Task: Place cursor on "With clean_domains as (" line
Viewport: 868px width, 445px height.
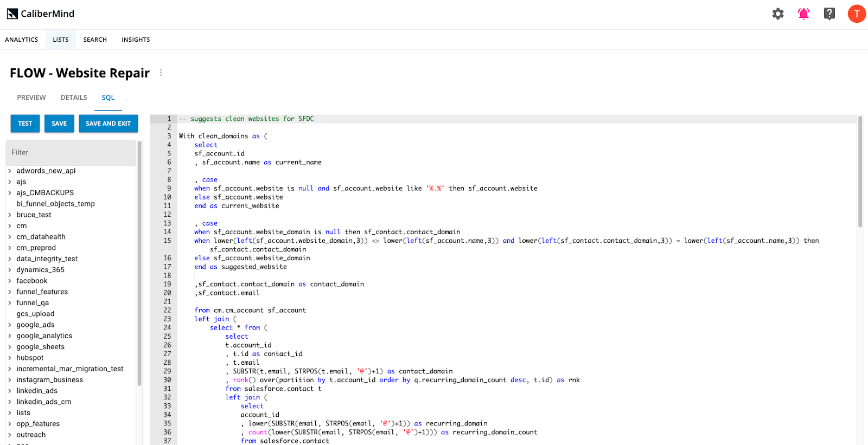Action: point(223,136)
